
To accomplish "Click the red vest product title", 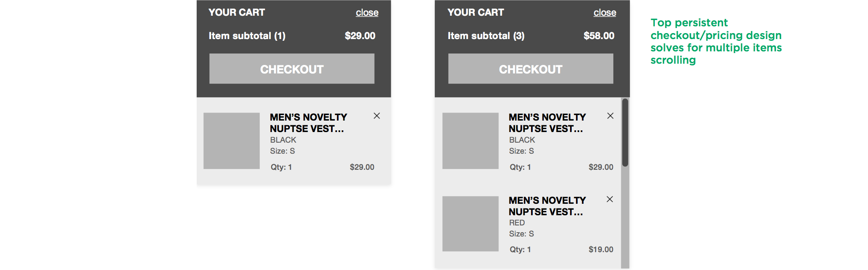I will [547, 206].
